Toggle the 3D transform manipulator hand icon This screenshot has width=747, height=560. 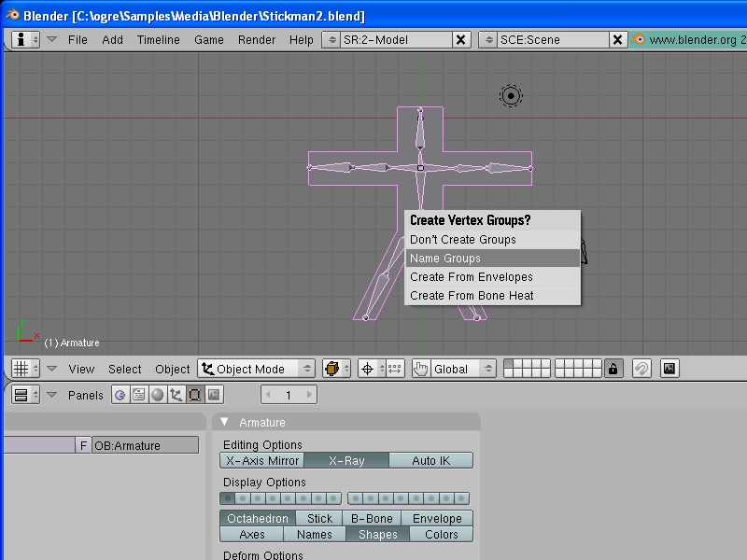pos(421,369)
